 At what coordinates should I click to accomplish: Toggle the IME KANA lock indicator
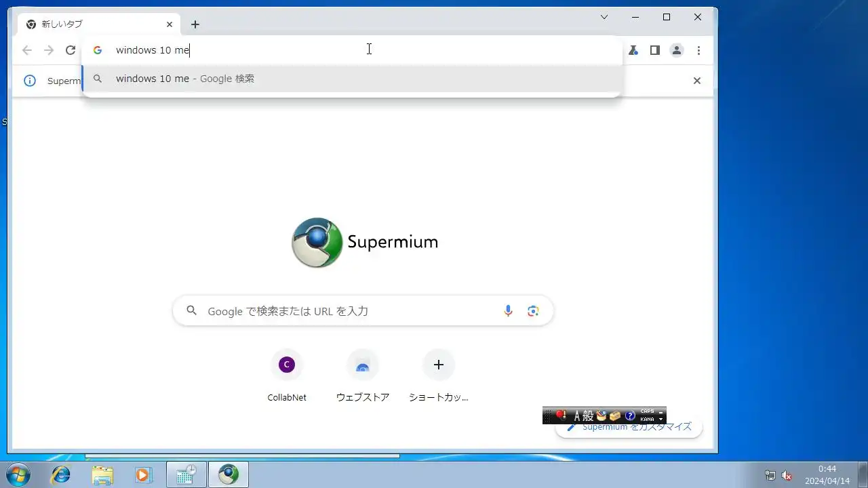tap(647, 419)
